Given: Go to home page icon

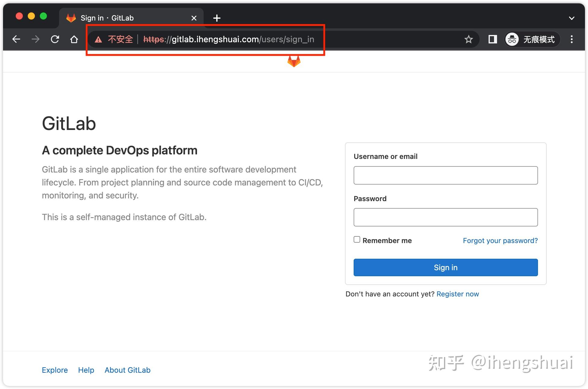Looking at the screenshot, I should coord(74,39).
